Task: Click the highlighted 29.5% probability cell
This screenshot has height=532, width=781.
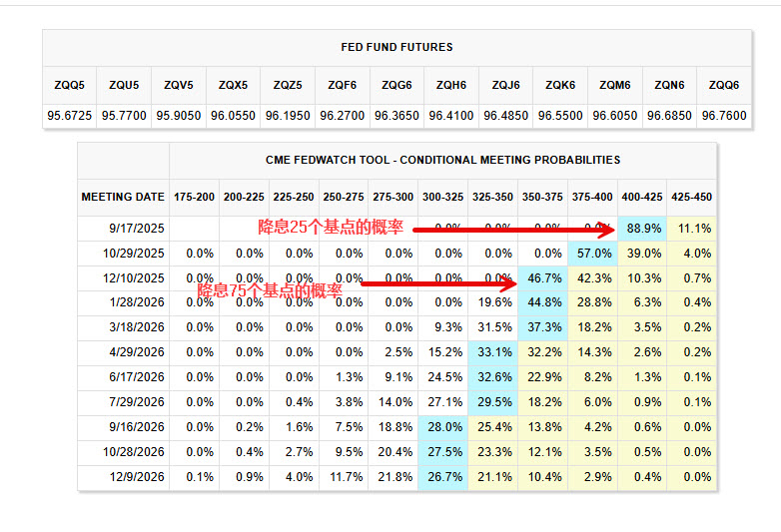Action: coord(492,402)
